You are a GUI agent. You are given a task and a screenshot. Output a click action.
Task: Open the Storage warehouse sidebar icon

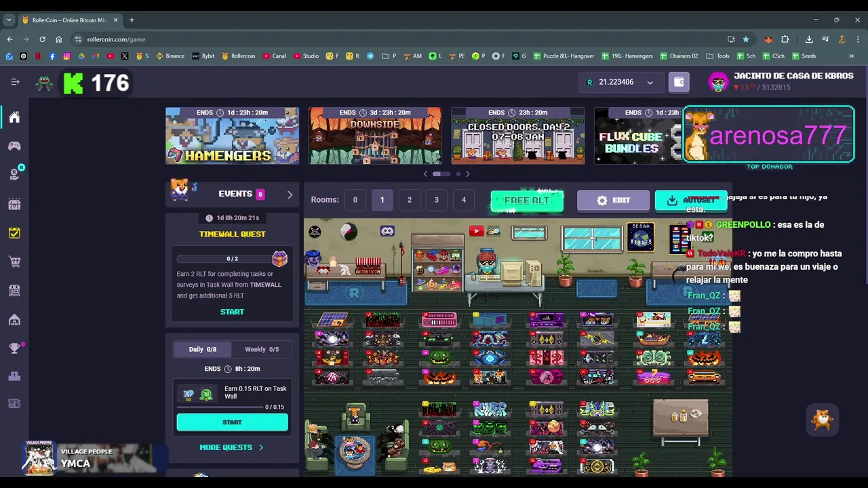[x=14, y=319]
